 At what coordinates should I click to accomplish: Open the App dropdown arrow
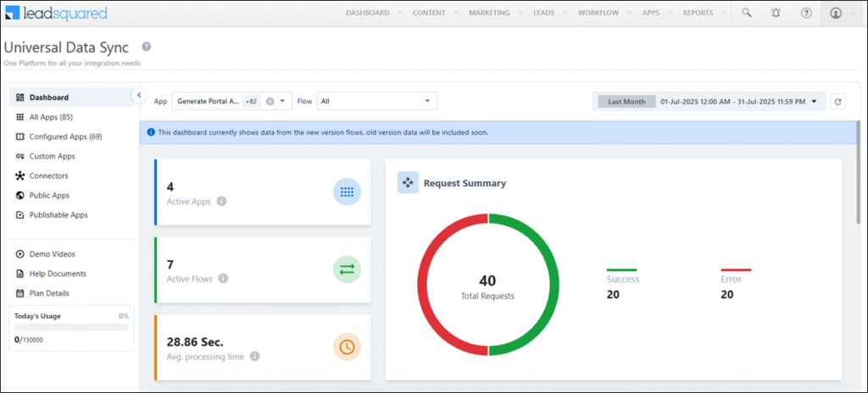coord(282,102)
